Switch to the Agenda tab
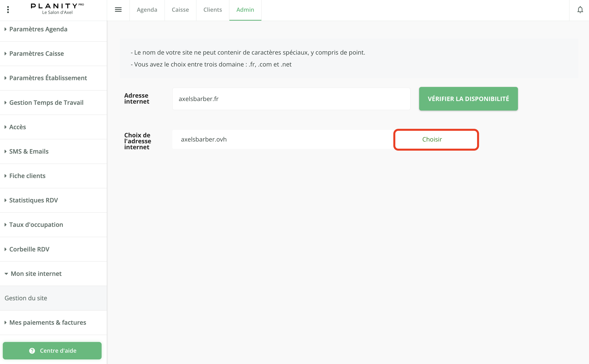Viewport: 589px width, 364px height. click(x=147, y=10)
